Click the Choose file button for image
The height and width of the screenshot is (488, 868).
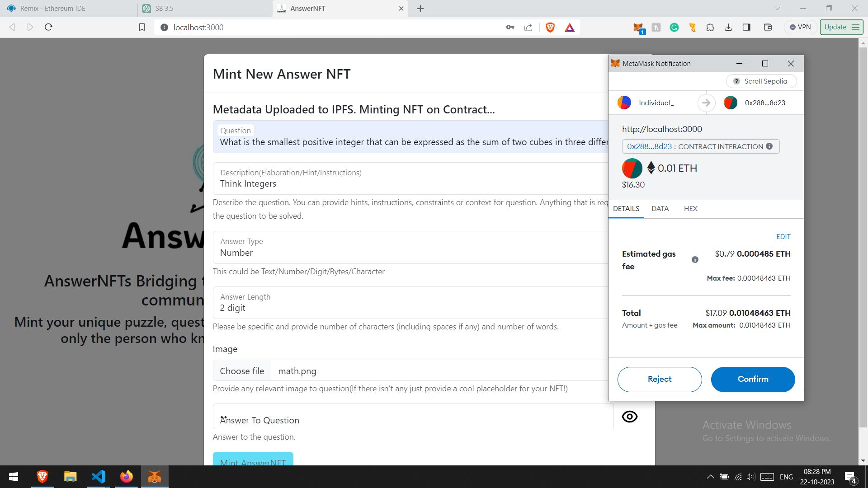coord(242,371)
